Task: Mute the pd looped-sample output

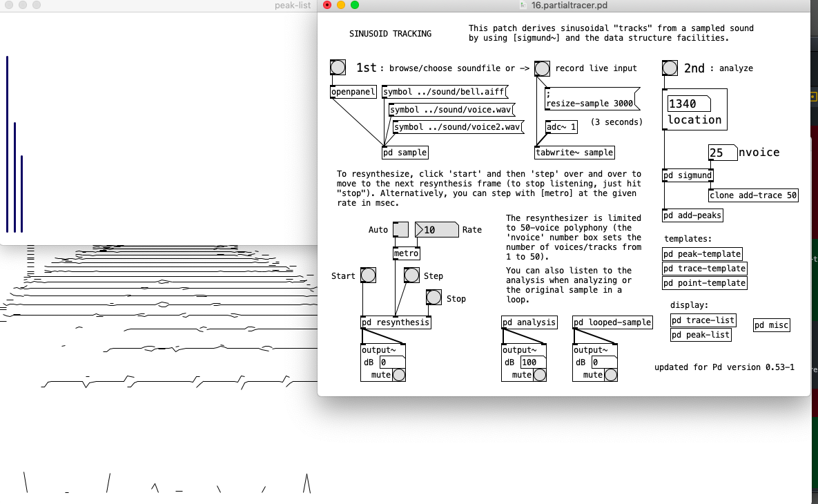Action: [x=610, y=374]
